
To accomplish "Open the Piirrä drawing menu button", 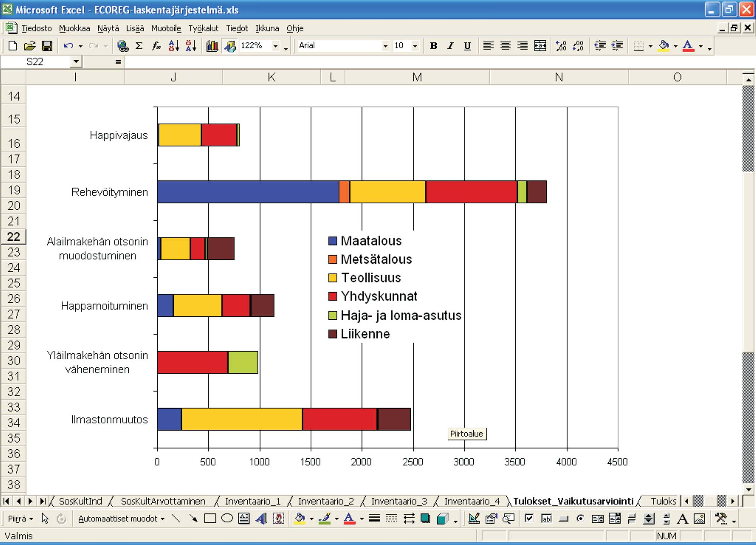I will pyautogui.click(x=20, y=519).
